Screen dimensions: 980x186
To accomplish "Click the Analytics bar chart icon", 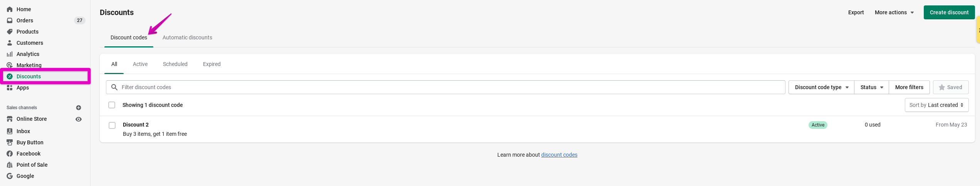I will pos(10,54).
